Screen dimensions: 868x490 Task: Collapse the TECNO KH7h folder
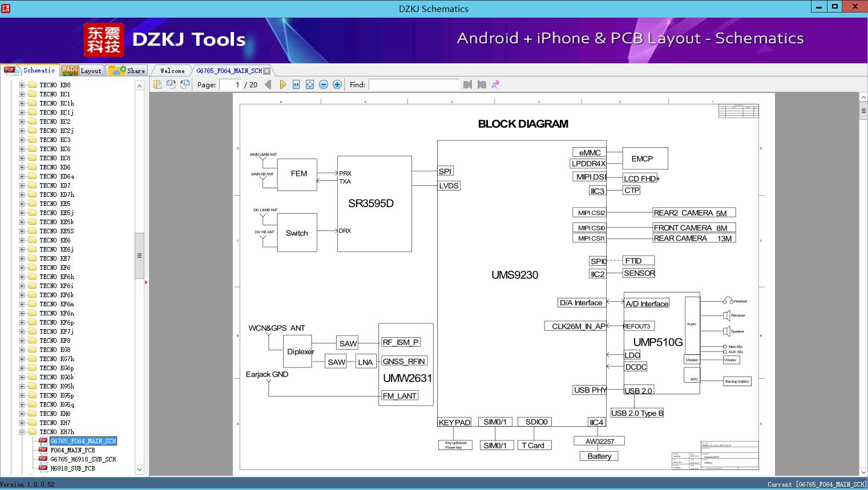tap(22, 432)
